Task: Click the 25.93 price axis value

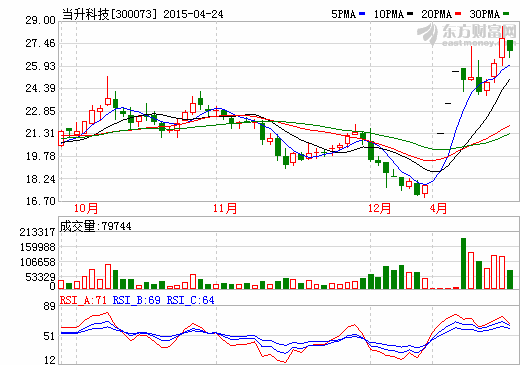Action: pos(40,66)
